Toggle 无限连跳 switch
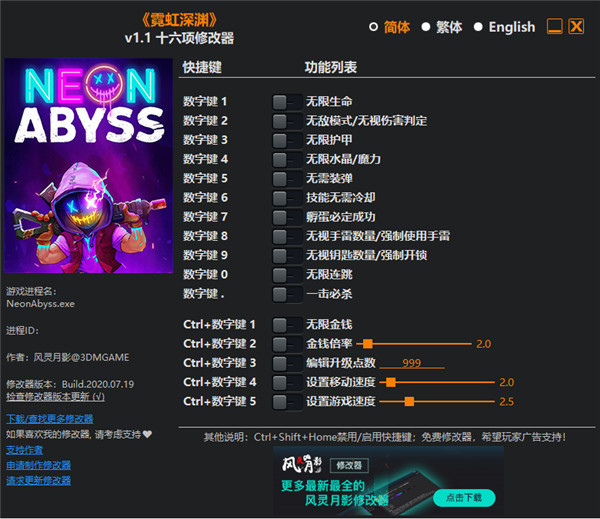The image size is (600, 519). 287,275
